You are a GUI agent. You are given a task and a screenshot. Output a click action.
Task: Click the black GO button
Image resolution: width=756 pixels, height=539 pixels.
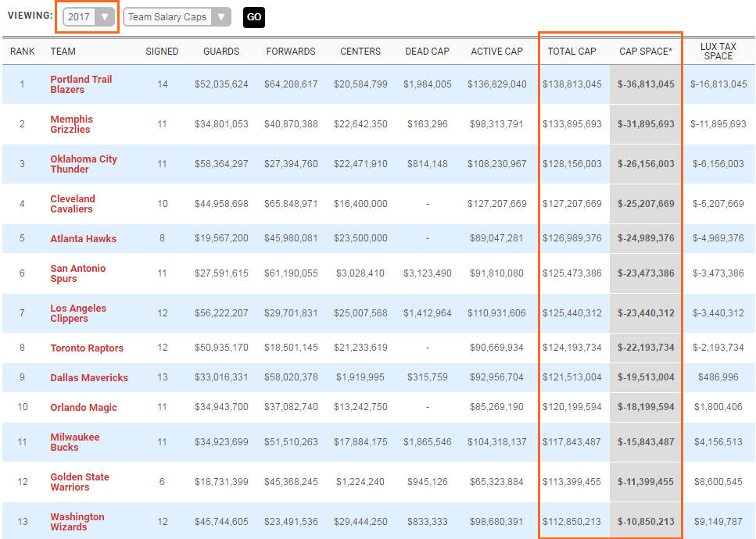pos(253,17)
